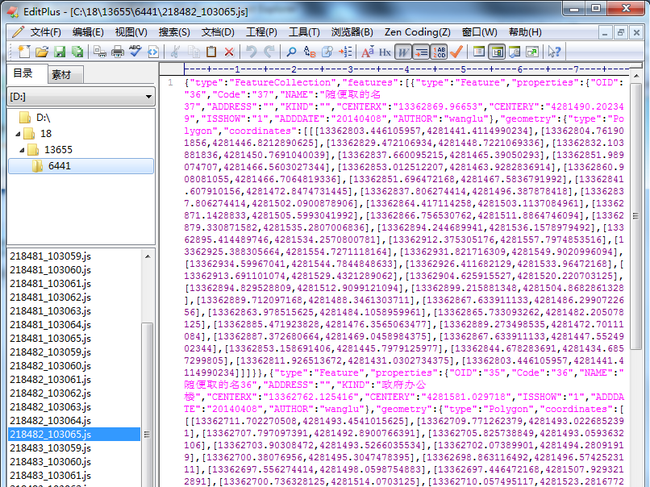
Task: Click the Open file folder icon
Action: 42,52
